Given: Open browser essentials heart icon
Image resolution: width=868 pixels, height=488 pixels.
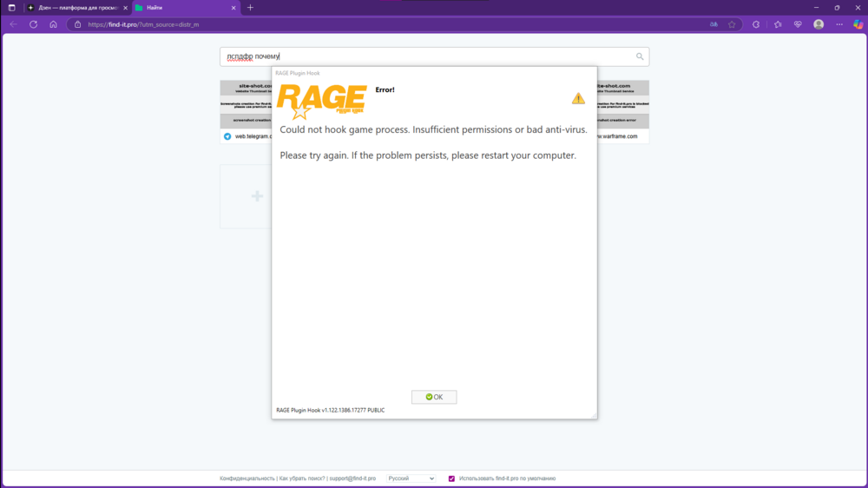Looking at the screenshot, I should click(798, 24).
